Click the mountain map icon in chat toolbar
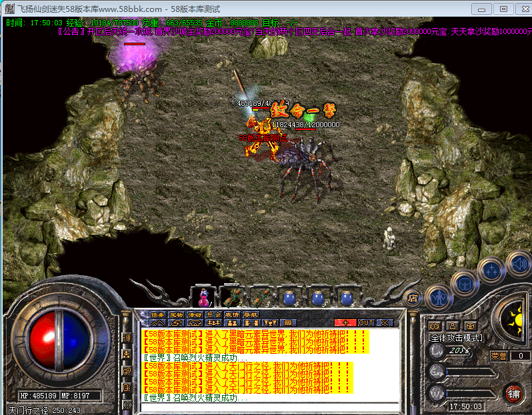 157,323
